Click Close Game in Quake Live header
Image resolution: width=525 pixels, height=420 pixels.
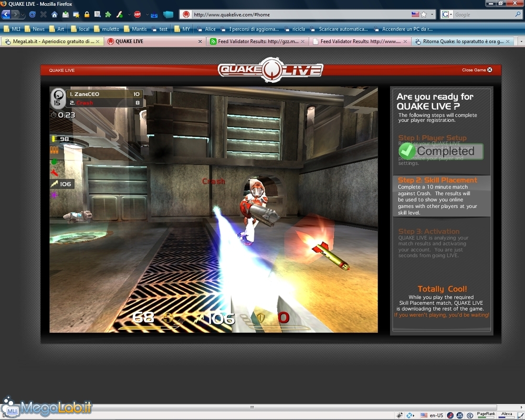point(477,70)
